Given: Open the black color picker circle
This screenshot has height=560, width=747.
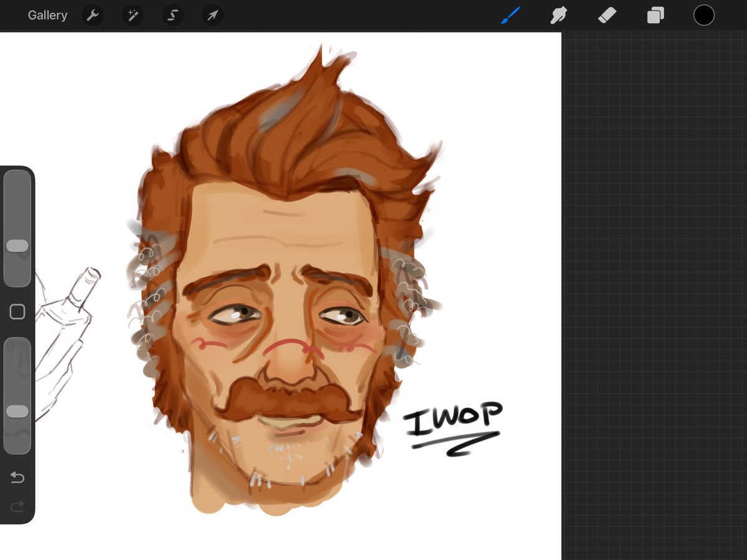Looking at the screenshot, I should pos(704,16).
